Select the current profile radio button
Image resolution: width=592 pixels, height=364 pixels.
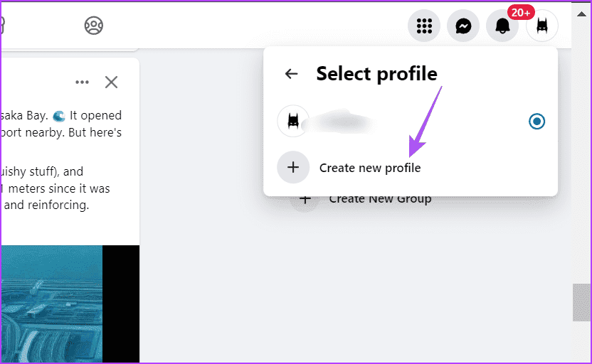[x=536, y=122]
